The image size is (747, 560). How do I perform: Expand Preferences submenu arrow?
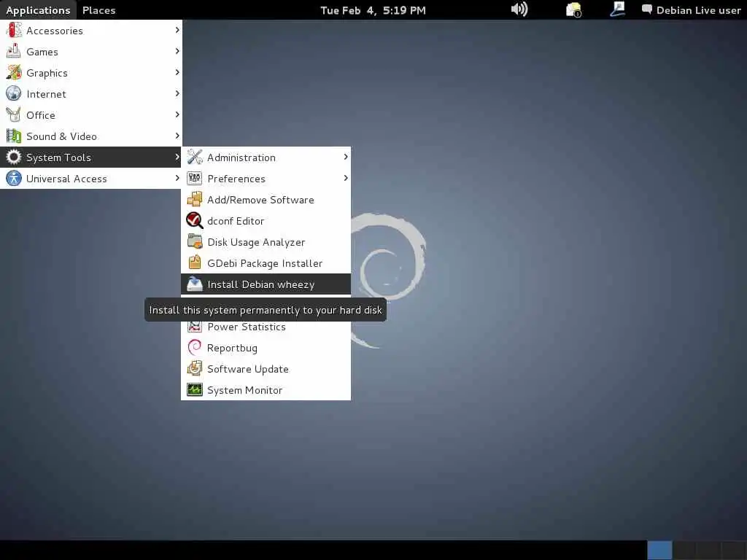pyautogui.click(x=346, y=178)
